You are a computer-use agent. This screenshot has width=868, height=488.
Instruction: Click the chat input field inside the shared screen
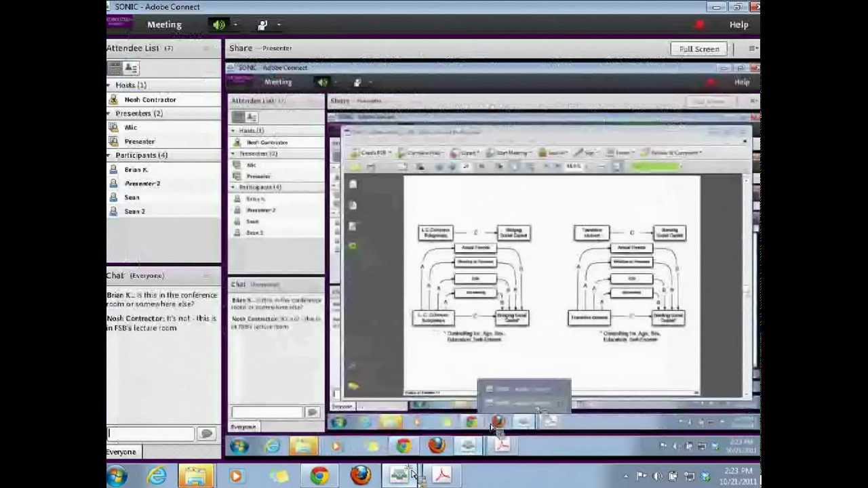pos(267,412)
